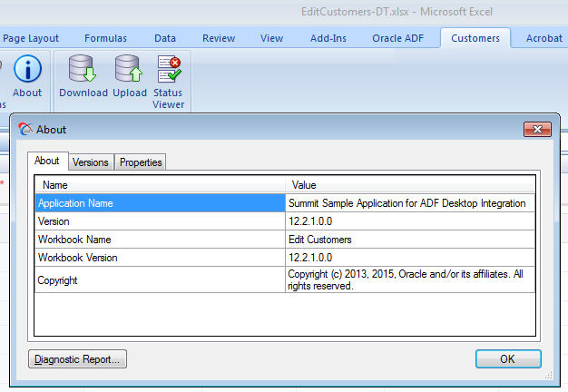This screenshot has width=568, height=392.
Task: Switch to the Versions tab
Action: point(91,162)
